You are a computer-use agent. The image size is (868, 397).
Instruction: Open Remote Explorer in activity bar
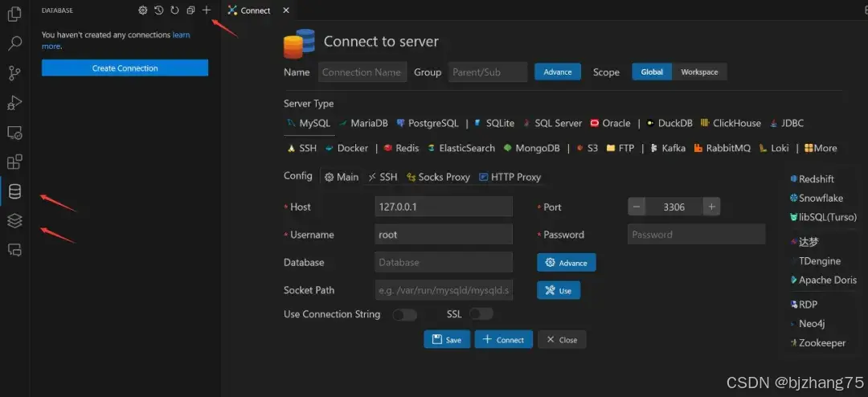tap(14, 133)
